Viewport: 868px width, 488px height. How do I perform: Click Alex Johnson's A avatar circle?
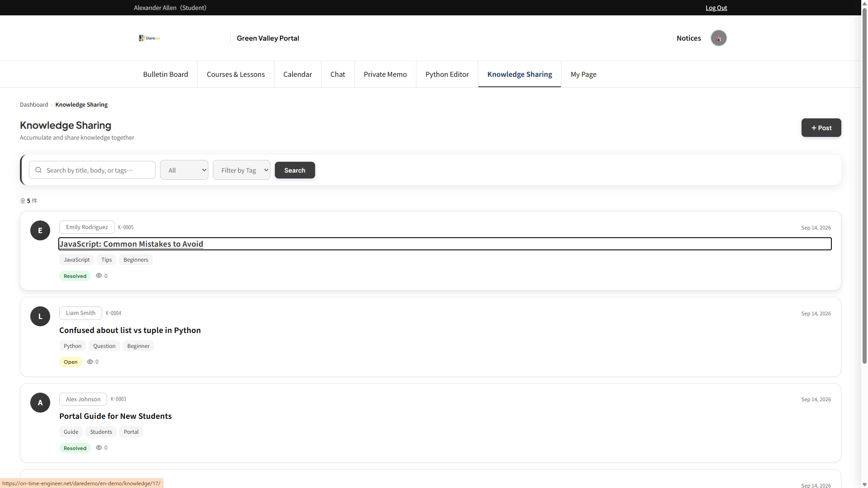tap(40, 403)
